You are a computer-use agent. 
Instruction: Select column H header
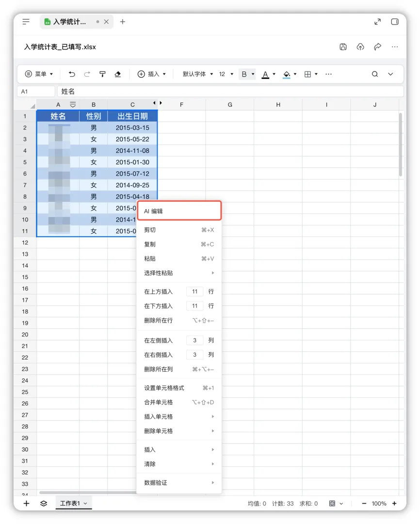pyautogui.click(x=278, y=105)
